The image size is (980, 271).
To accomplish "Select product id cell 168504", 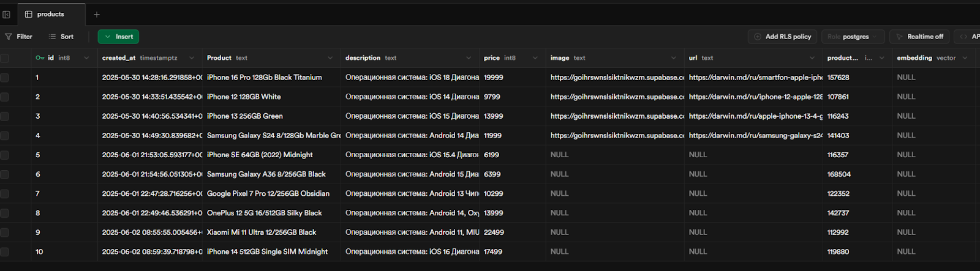I will click(858, 174).
